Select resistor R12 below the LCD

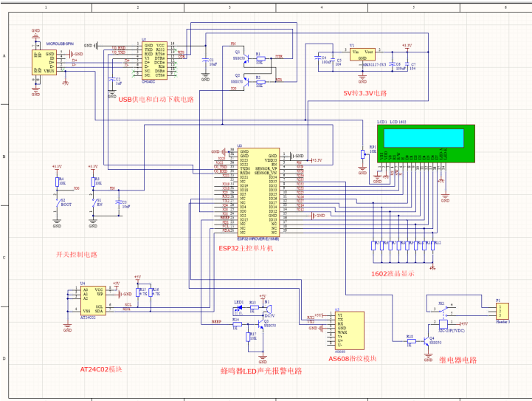pos(433,245)
